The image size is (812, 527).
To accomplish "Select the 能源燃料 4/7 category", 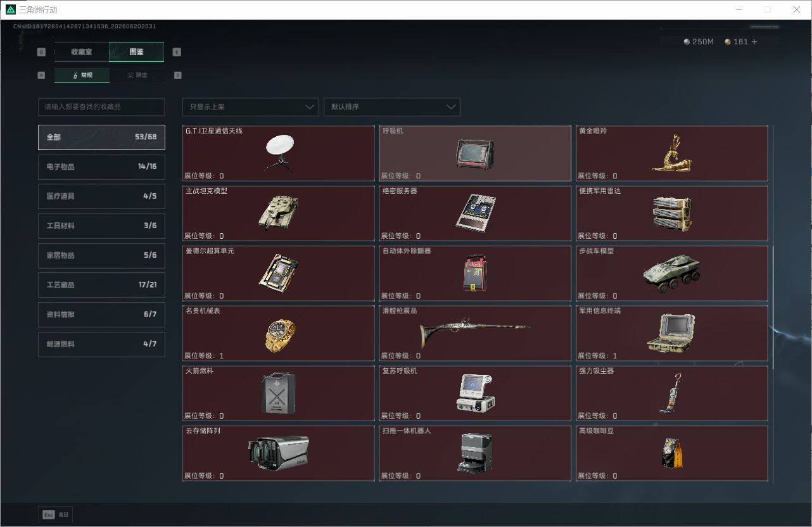I will [x=101, y=344].
